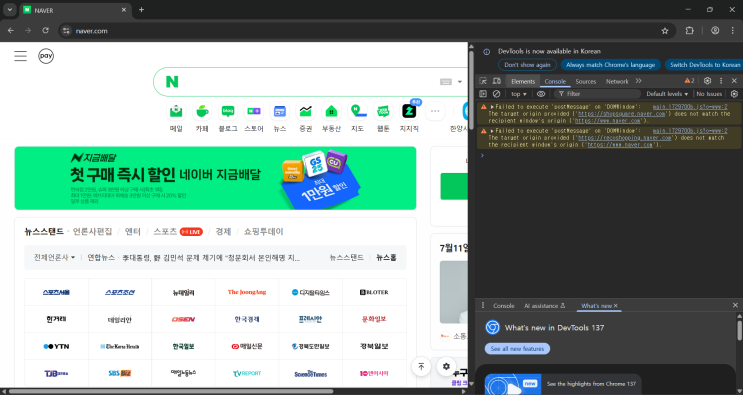The width and height of the screenshot is (743, 395).
Task: Open the 카페 (Cafe) shortcut icon
Action: (202, 112)
